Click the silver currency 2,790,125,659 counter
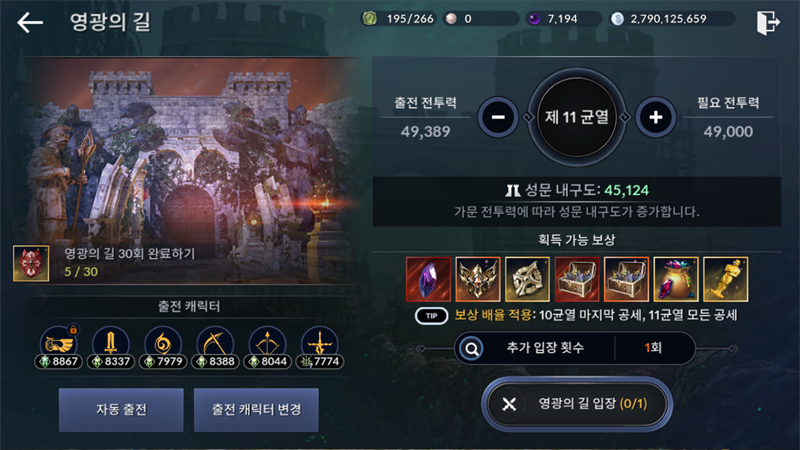 point(671,19)
